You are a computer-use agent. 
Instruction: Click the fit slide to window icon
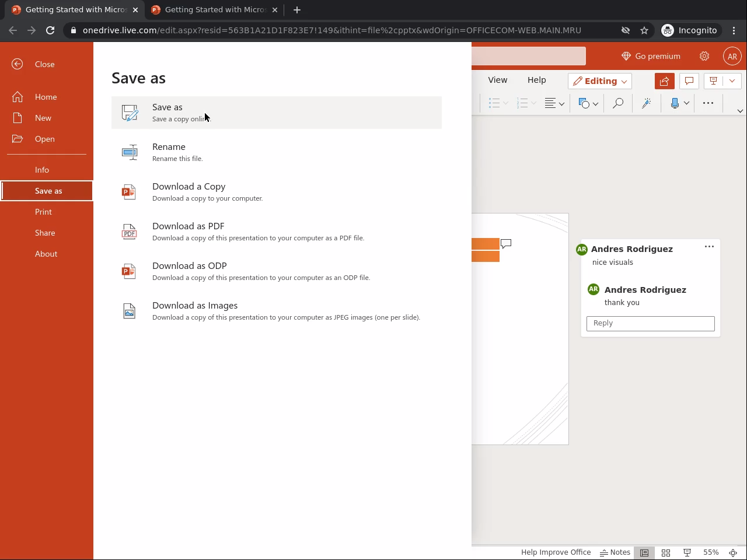pos(733,552)
